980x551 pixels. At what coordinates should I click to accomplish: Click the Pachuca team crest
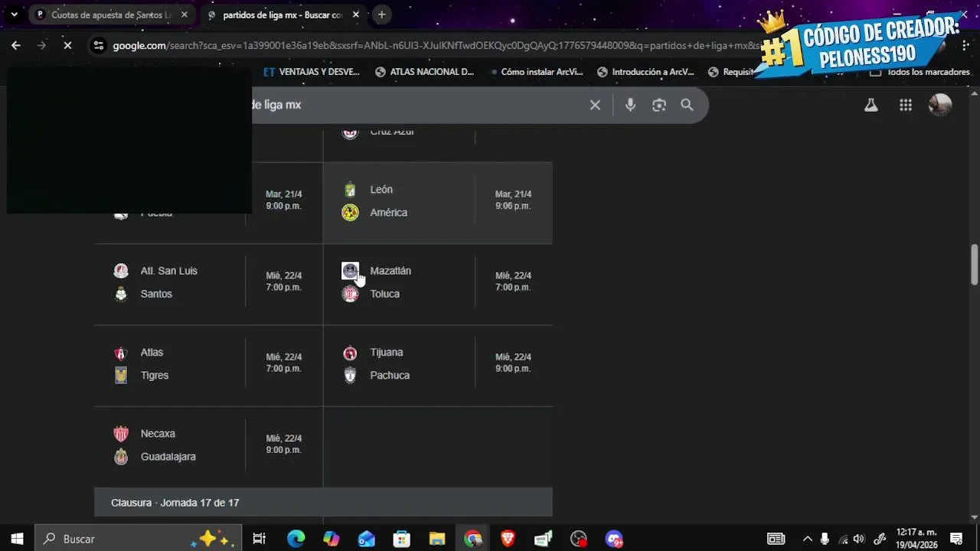350,376
